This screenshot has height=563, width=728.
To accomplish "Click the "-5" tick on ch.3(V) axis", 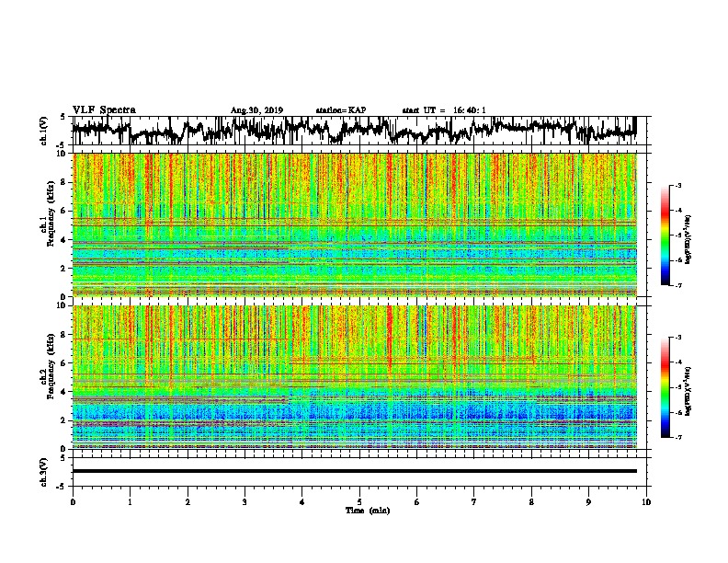I will (x=61, y=487).
